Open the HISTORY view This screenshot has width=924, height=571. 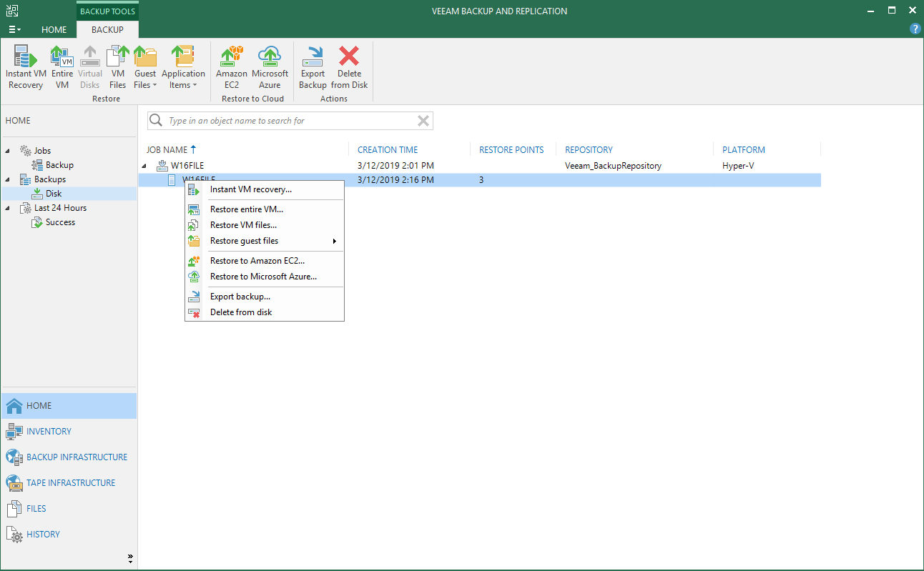coord(69,535)
